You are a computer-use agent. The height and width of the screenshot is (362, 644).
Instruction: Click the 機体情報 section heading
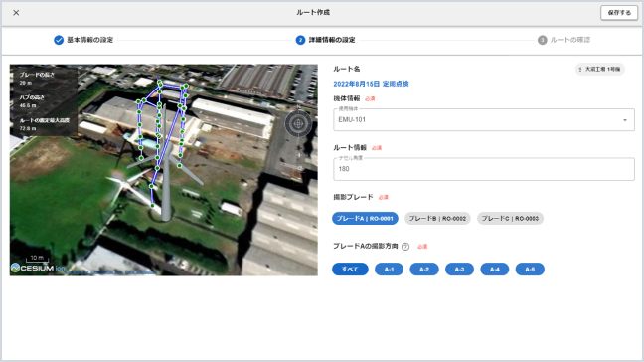347,98
